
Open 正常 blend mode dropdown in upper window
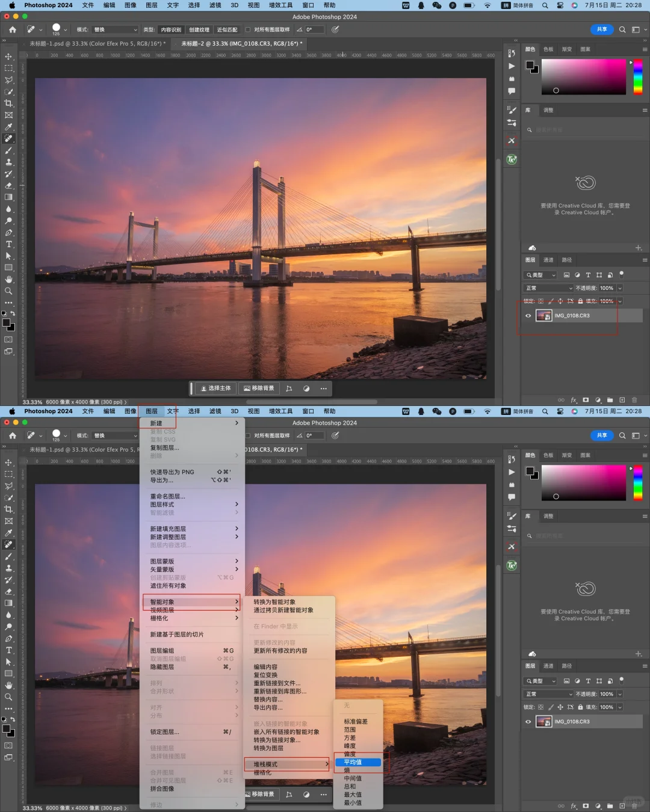coord(548,288)
